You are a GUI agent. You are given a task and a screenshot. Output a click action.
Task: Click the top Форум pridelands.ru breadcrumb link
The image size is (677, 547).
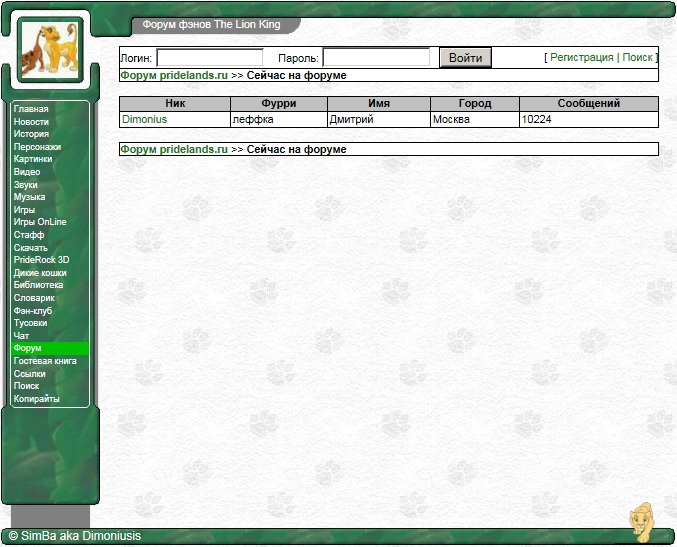click(x=174, y=75)
